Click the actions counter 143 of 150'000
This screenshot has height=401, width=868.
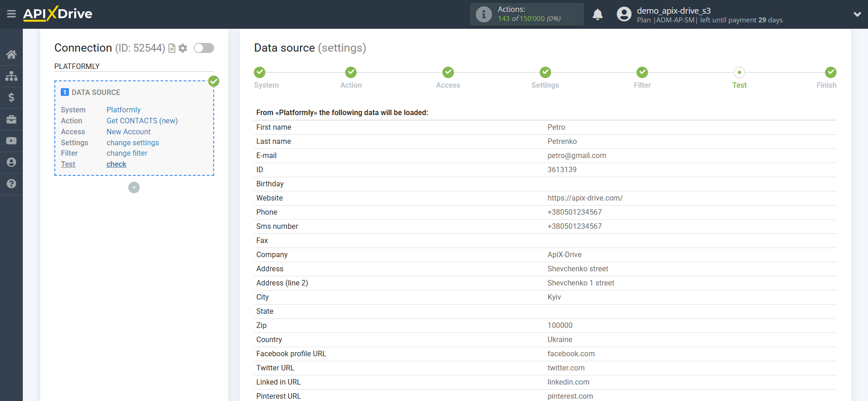[x=529, y=19]
